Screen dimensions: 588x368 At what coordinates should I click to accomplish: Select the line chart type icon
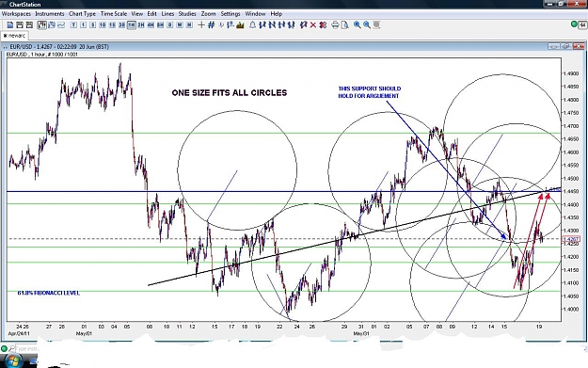point(61,25)
